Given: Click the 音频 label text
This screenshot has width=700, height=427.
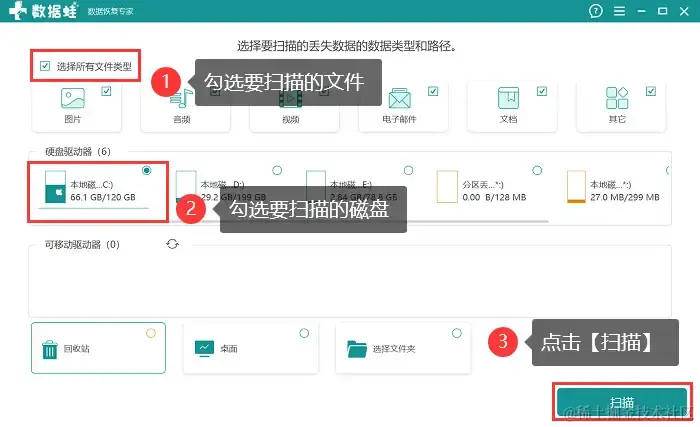Looking at the screenshot, I should [182, 119].
